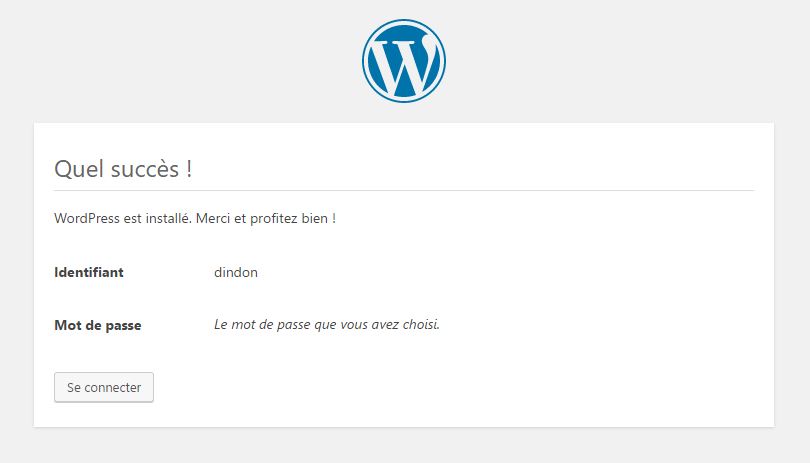
Task: Click the divider line under the heading
Action: click(x=404, y=190)
